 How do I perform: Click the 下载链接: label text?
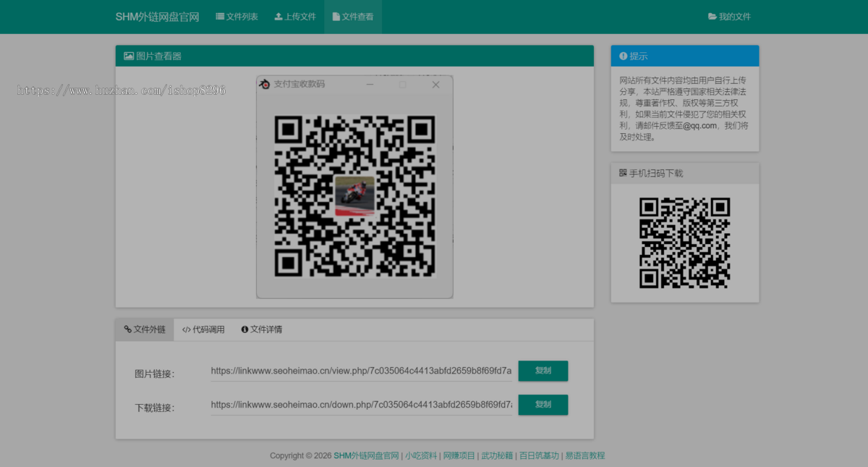click(x=155, y=408)
